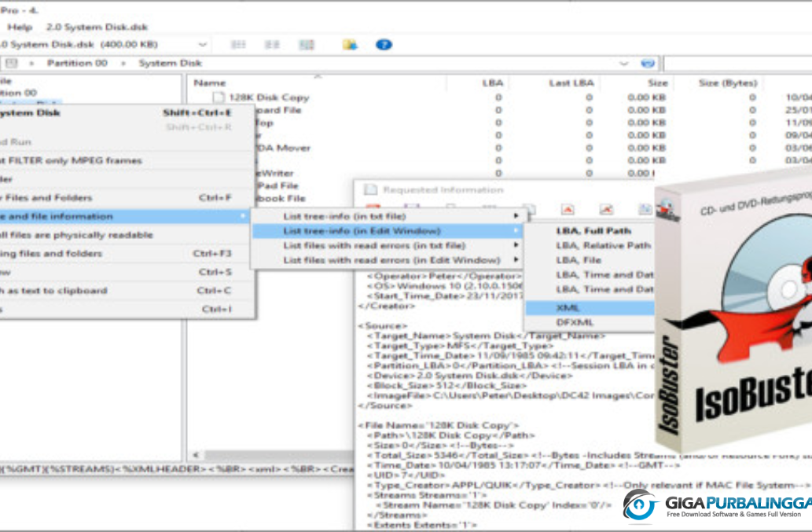Select the DFXML format option
This screenshot has width=812, height=532.
coord(590,322)
